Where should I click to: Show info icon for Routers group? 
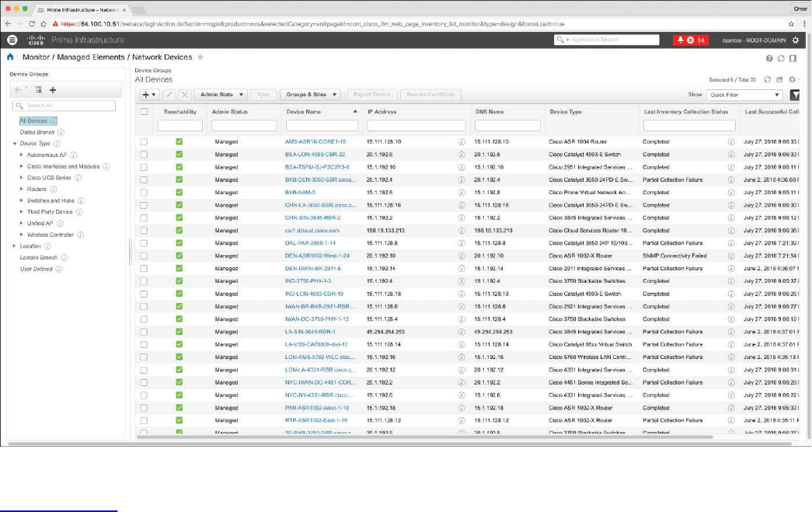click(54, 189)
